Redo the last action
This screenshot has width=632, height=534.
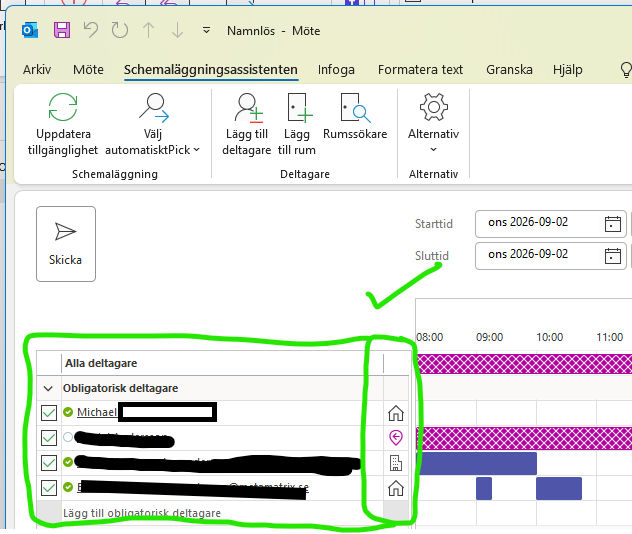coord(120,30)
